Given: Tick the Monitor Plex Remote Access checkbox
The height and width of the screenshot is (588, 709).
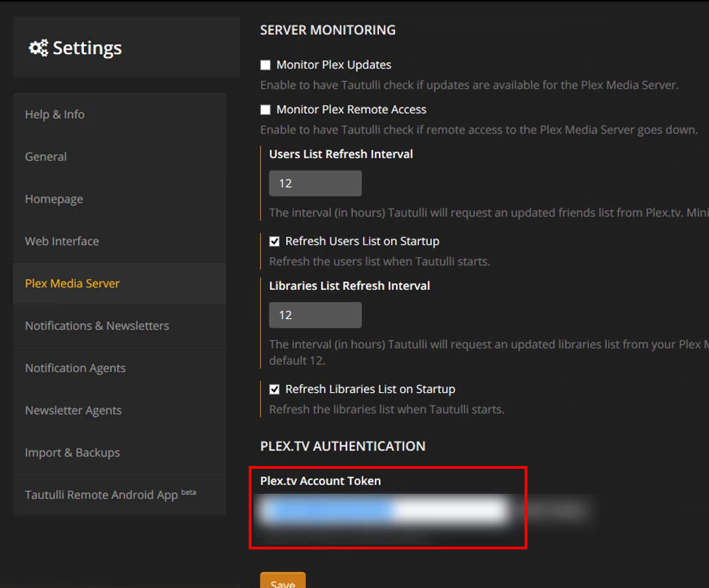Looking at the screenshot, I should [x=266, y=110].
